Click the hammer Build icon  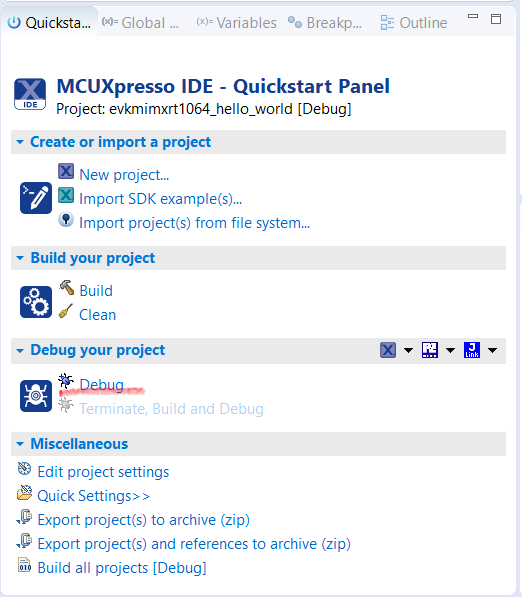click(x=67, y=288)
